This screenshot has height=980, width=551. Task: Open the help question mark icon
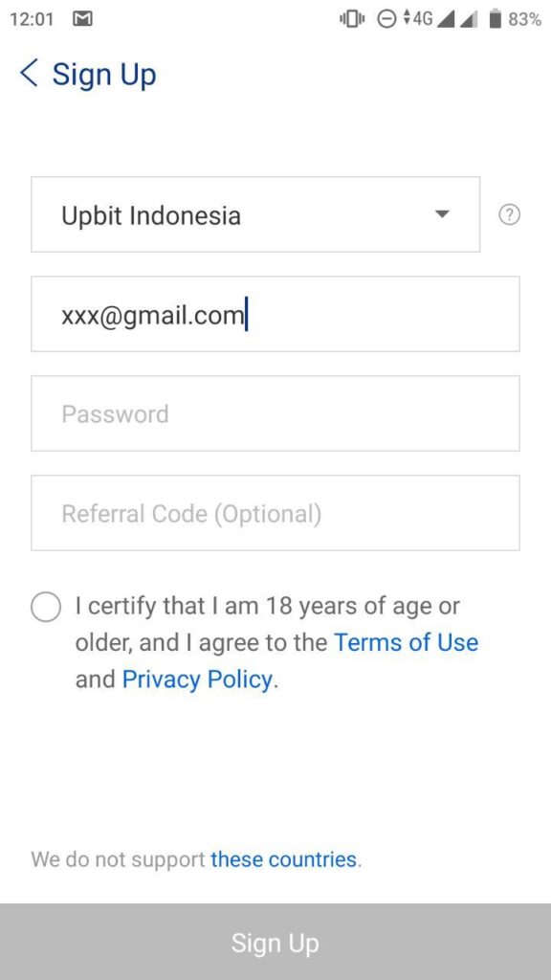tap(510, 215)
